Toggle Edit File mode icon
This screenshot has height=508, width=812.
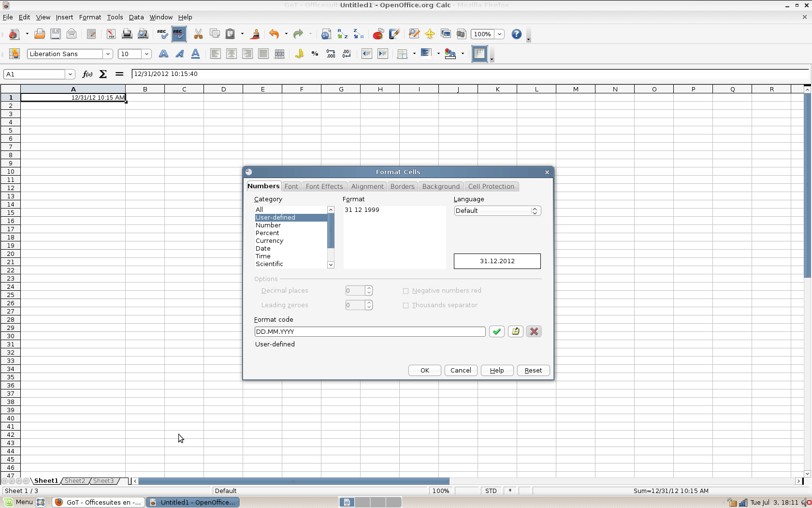(x=91, y=34)
